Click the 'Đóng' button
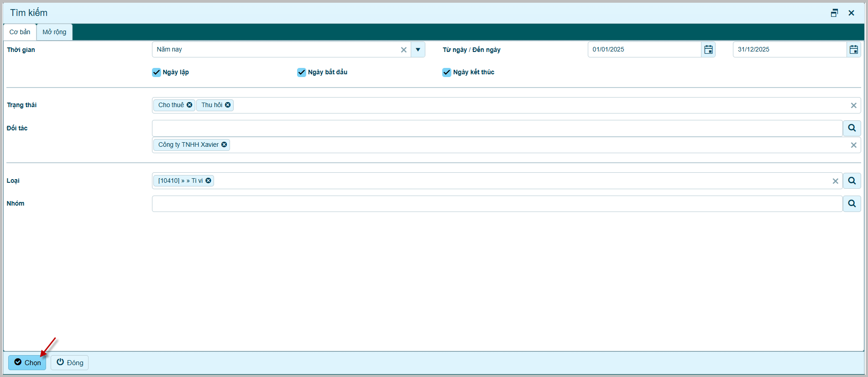 pos(69,362)
